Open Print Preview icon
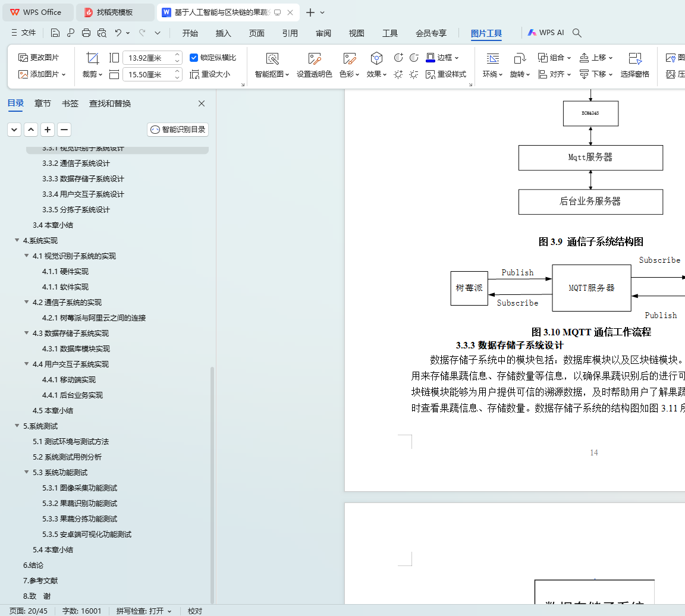Screen dimensions: 685x616 pos(102,33)
